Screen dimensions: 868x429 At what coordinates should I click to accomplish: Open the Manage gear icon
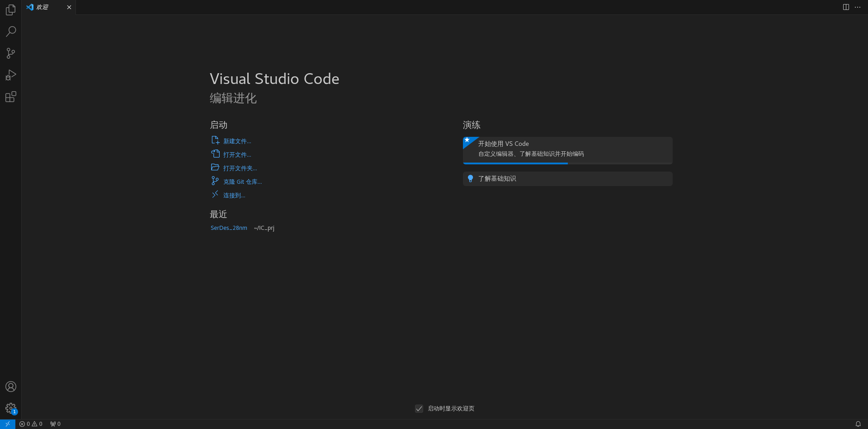(11, 409)
